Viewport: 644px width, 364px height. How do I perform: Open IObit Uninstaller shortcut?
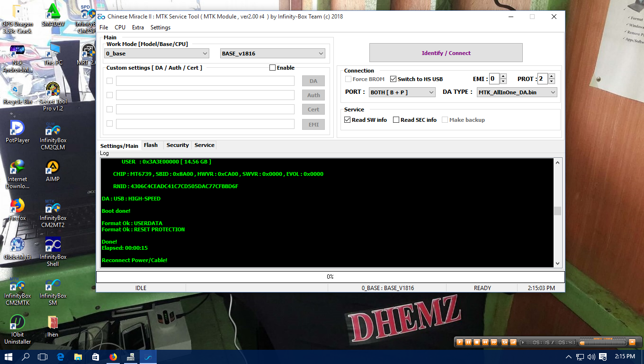click(18, 330)
